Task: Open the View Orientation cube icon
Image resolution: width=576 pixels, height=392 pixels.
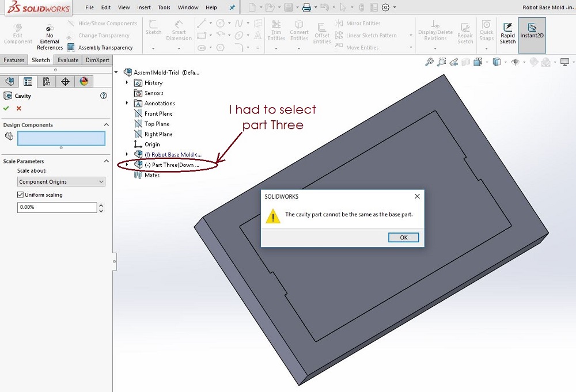Action: tap(478, 62)
